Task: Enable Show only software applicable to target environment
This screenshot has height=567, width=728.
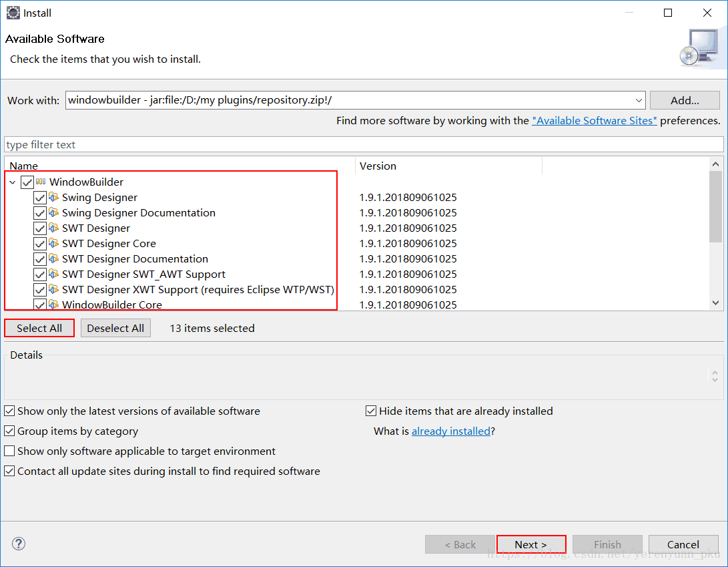Action: tap(9, 451)
